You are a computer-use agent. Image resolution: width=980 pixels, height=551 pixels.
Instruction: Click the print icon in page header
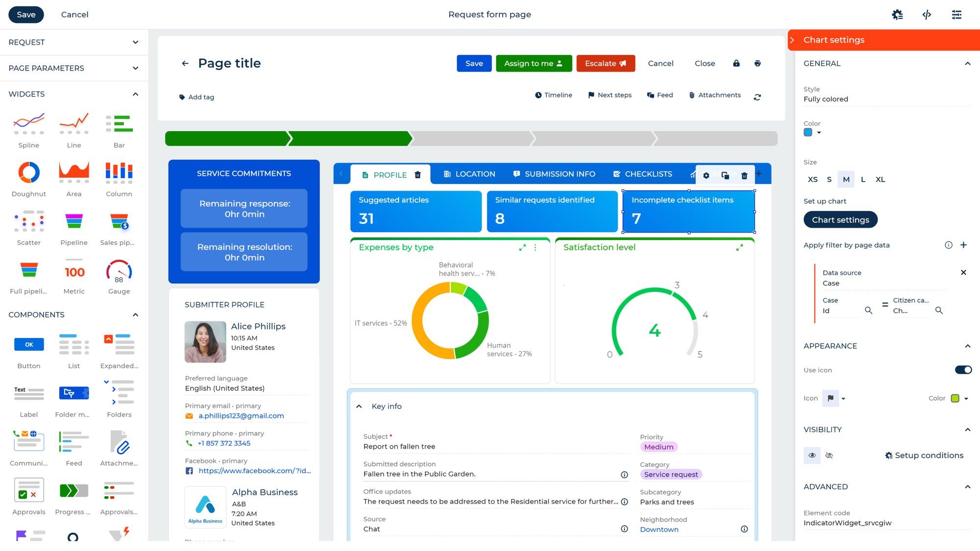point(758,63)
